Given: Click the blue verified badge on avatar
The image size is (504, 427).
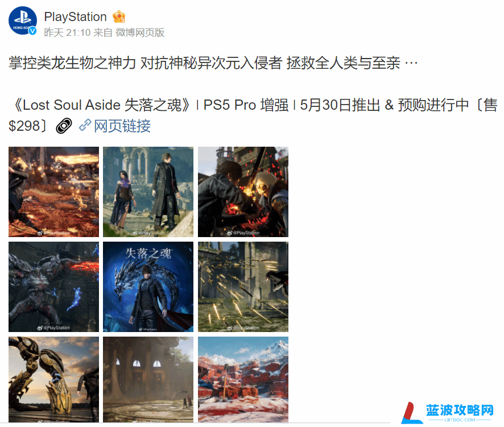Looking at the screenshot, I should click(32, 31).
